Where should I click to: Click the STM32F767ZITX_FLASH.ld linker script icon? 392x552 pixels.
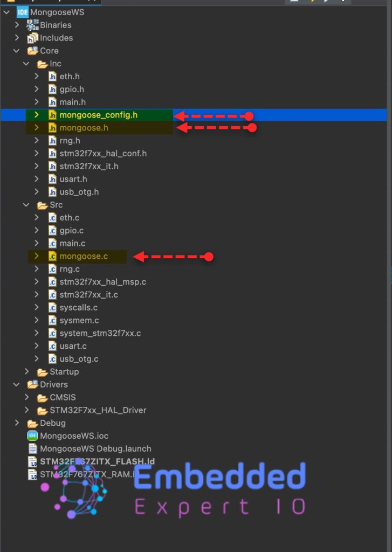[32, 461]
